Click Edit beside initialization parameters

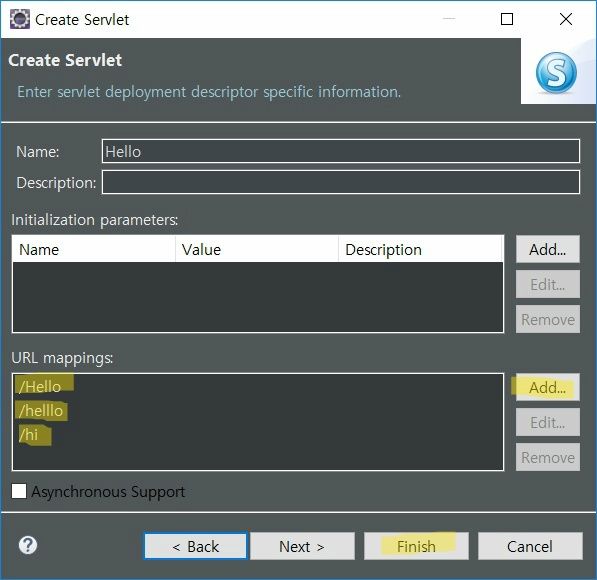(x=548, y=284)
